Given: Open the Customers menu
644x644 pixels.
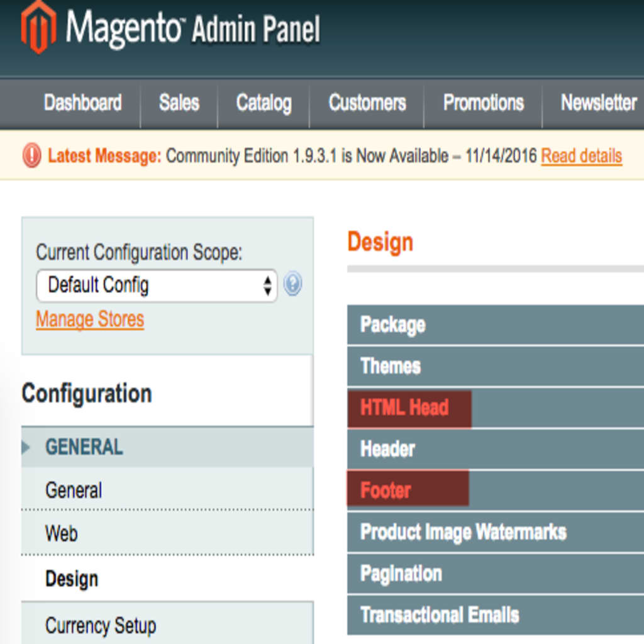Looking at the screenshot, I should coord(367,103).
